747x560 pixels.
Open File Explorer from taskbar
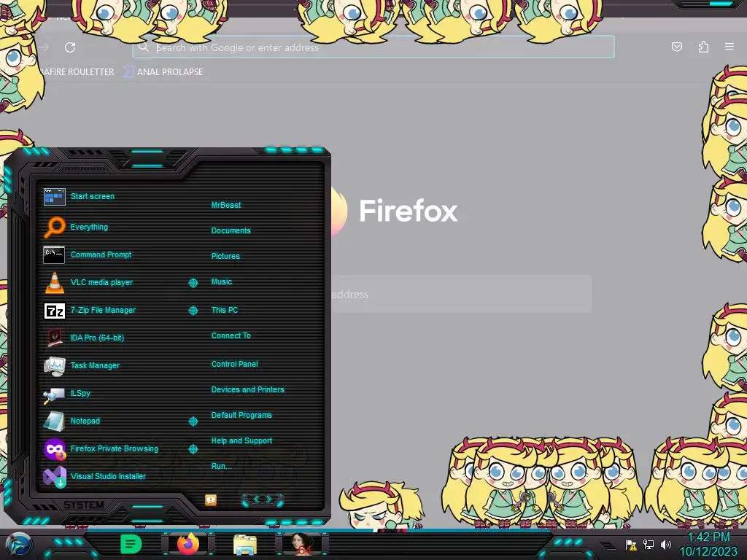[x=245, y=545]
